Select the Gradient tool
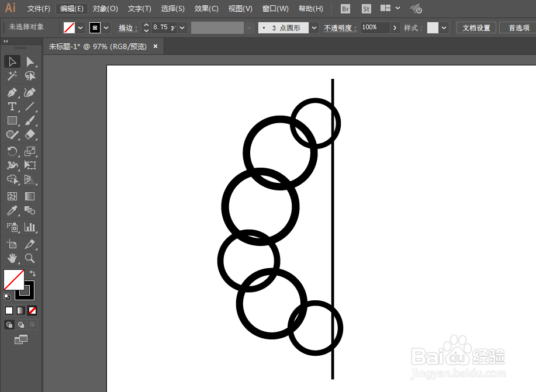 click(x=30, y=196)
